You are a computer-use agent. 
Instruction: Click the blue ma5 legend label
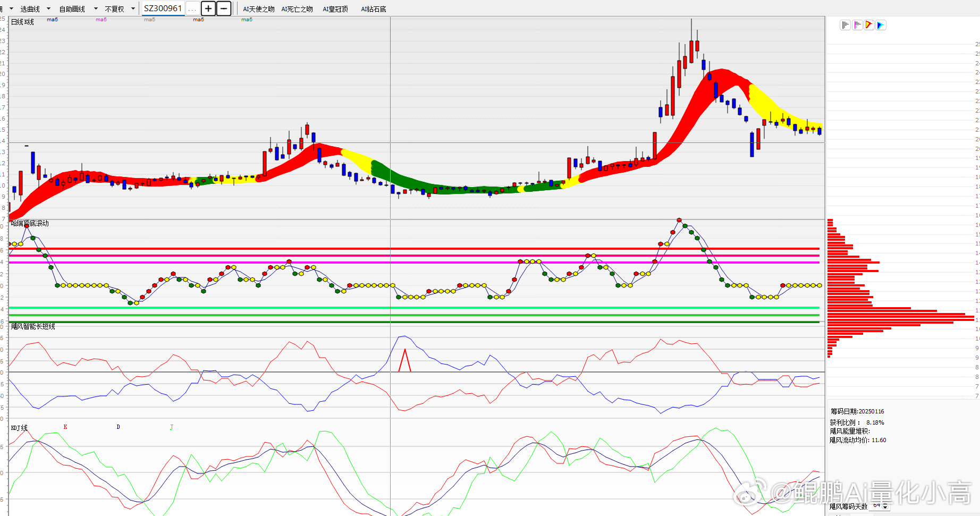[52, 20]
